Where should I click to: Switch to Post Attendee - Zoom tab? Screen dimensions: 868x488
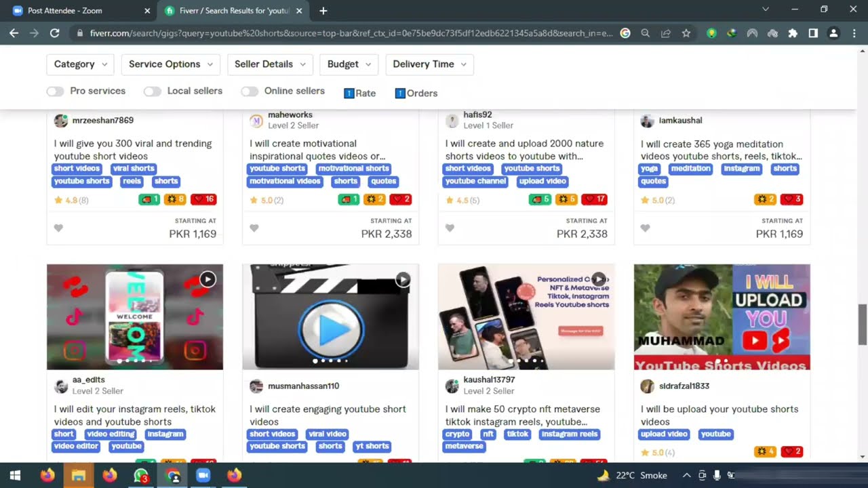click(x=79, y=11)
